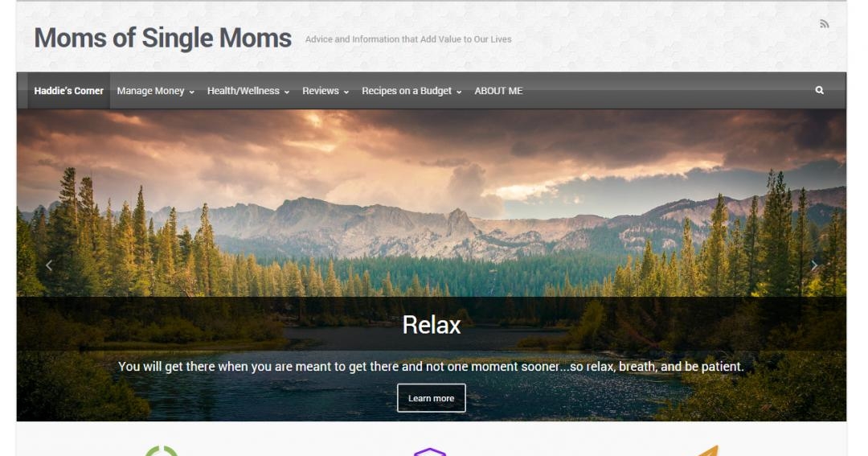Viewport: 868px width, 456px height.
Task: Click the Learn more button
Action: coord(432,398)
